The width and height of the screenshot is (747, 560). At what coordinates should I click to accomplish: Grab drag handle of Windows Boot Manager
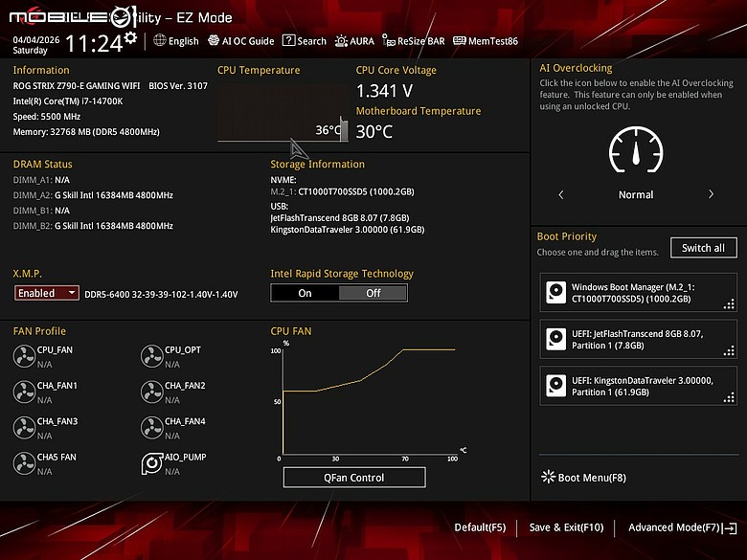729,304
